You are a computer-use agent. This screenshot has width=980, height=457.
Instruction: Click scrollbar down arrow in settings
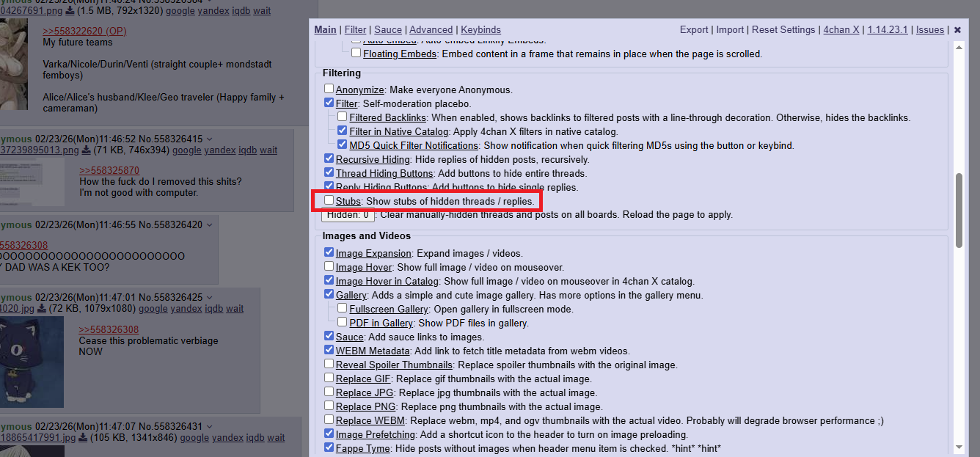point(959,447)
